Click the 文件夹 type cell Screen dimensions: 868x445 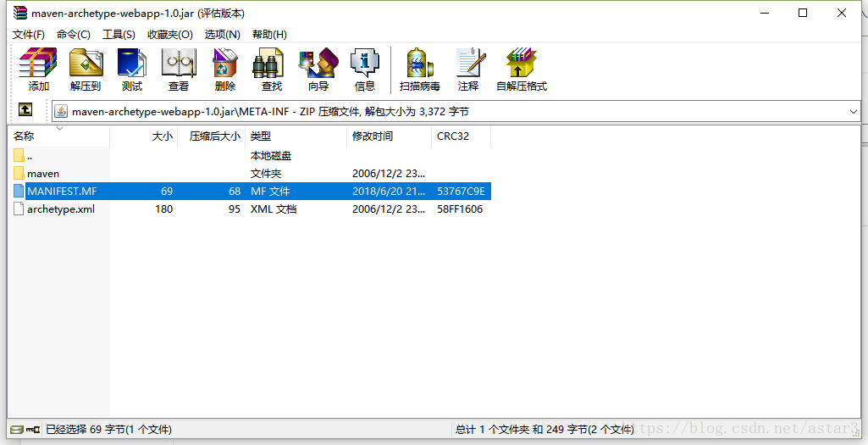[266, 174]
